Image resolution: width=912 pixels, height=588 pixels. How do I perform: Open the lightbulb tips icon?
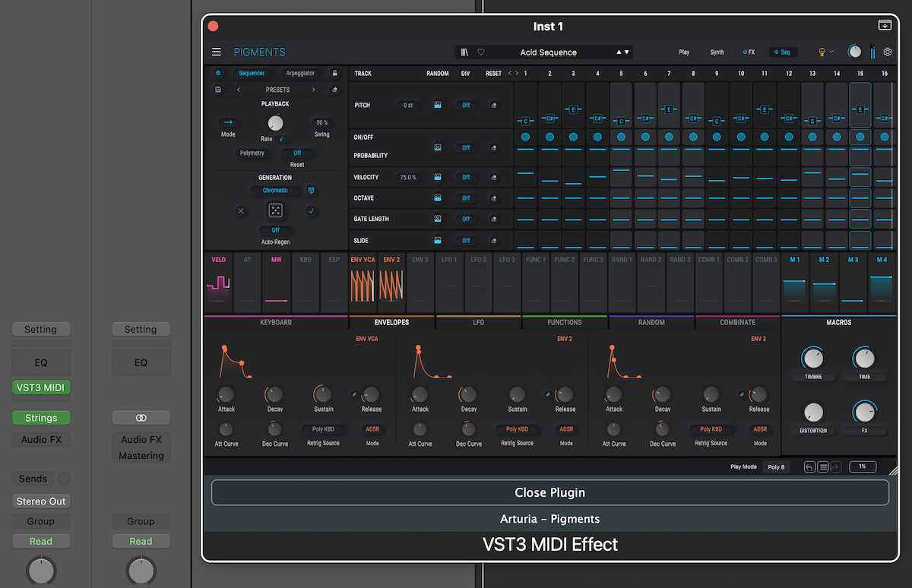click(x=821, y=52)
